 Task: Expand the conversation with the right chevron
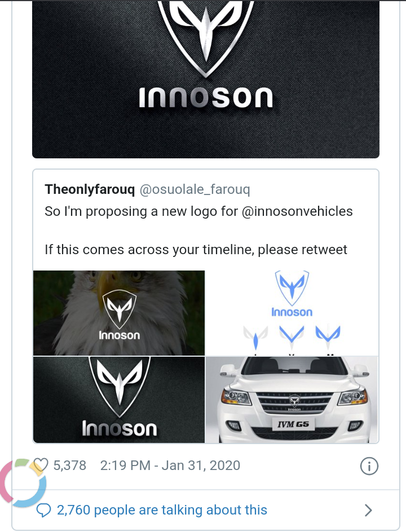pos(368,511)
